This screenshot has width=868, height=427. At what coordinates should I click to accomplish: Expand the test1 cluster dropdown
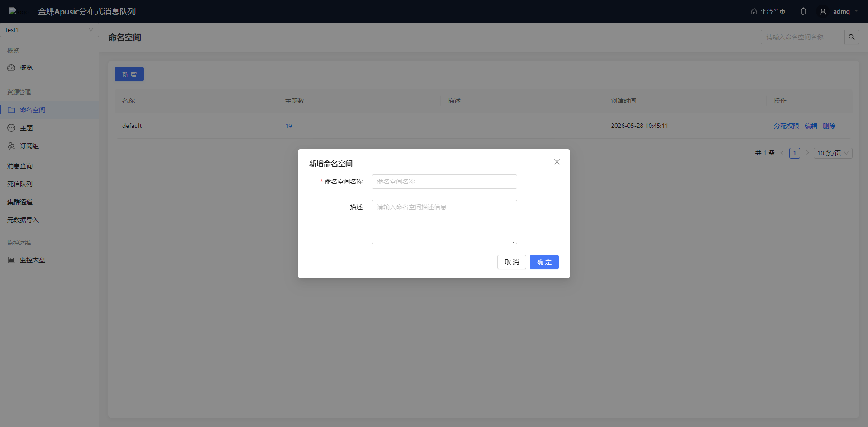coord(49,30)
